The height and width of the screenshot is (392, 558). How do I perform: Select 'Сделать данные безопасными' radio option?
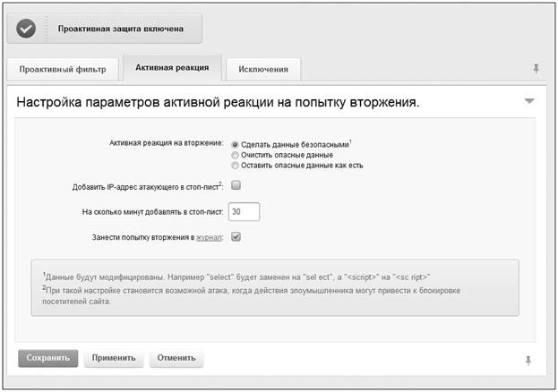tap(236, 144)
